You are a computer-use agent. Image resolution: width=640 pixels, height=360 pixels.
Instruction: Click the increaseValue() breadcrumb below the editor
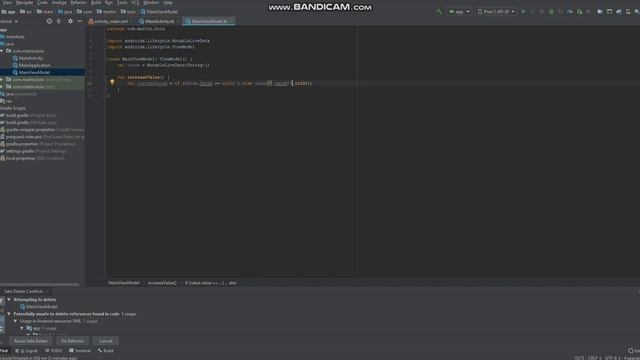[162, 283]
